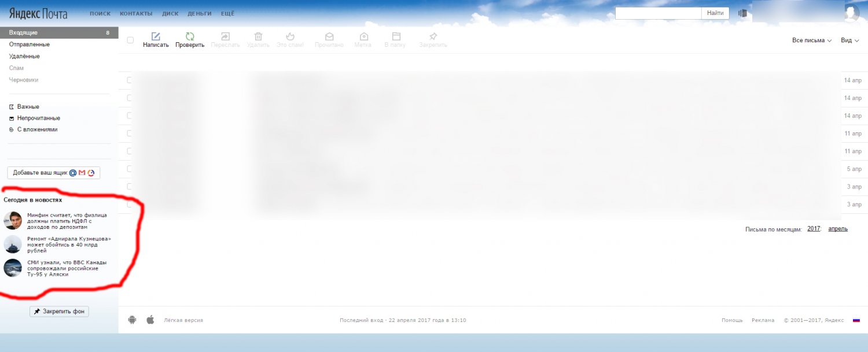Screen dimensions: 868x352
Task: Open the ВВС Канады news thumbnail
Action: pyautogui.click(x=13, y=268)
